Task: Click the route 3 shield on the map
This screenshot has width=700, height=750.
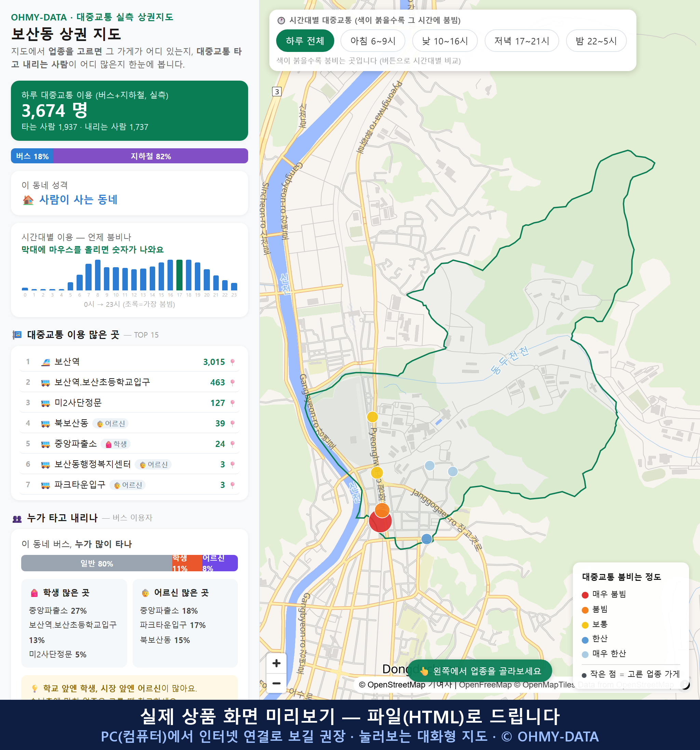Action: coord(277,92)
